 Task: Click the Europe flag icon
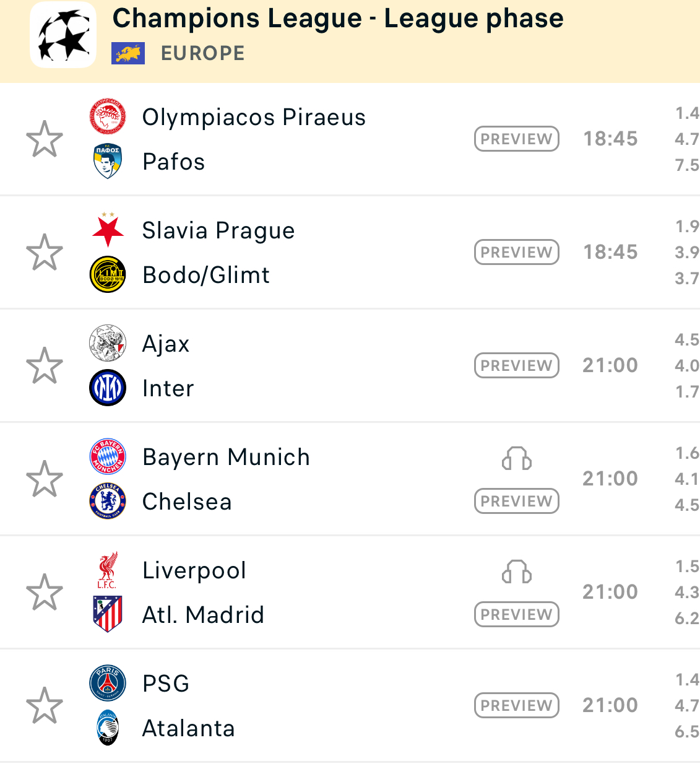(x=128, y=53)
